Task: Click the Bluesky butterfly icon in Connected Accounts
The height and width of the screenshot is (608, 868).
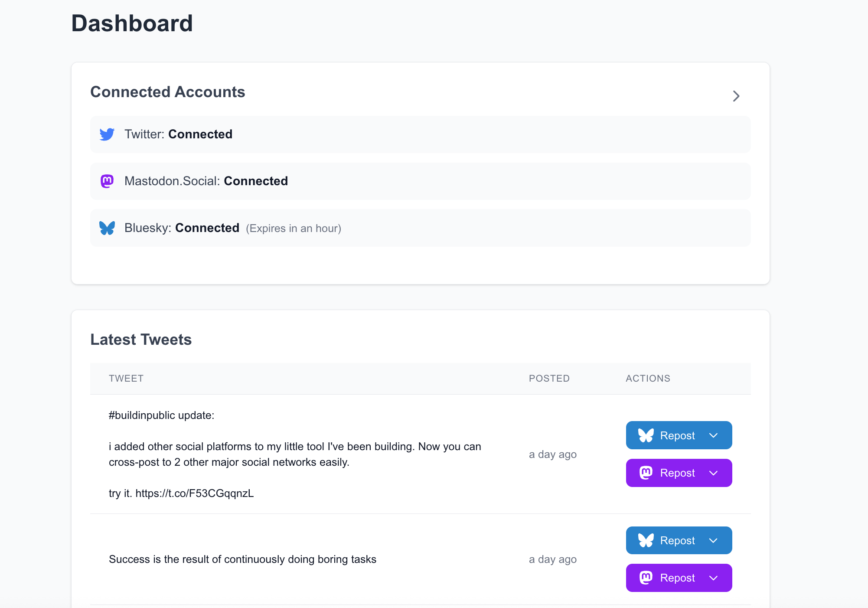Action: (x=107, y=228)
